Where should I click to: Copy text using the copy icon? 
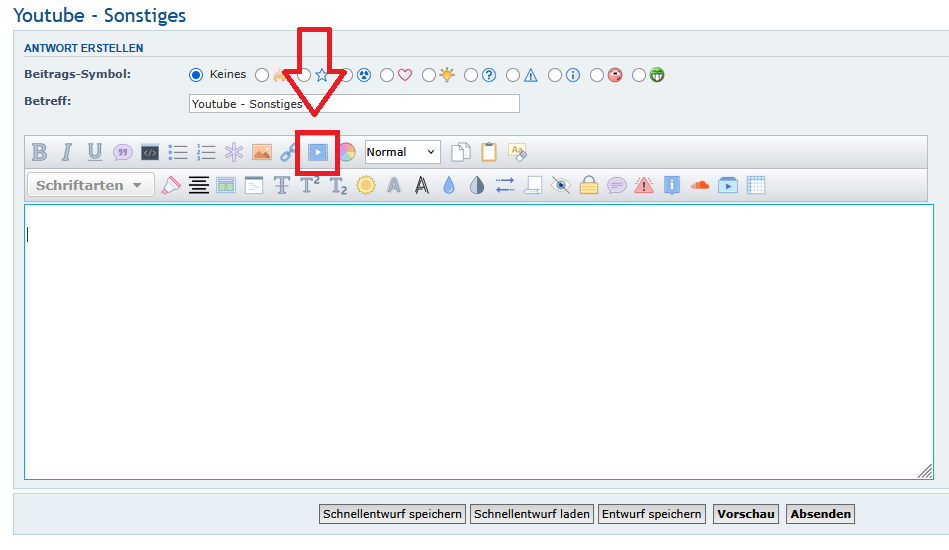(461, 152)
